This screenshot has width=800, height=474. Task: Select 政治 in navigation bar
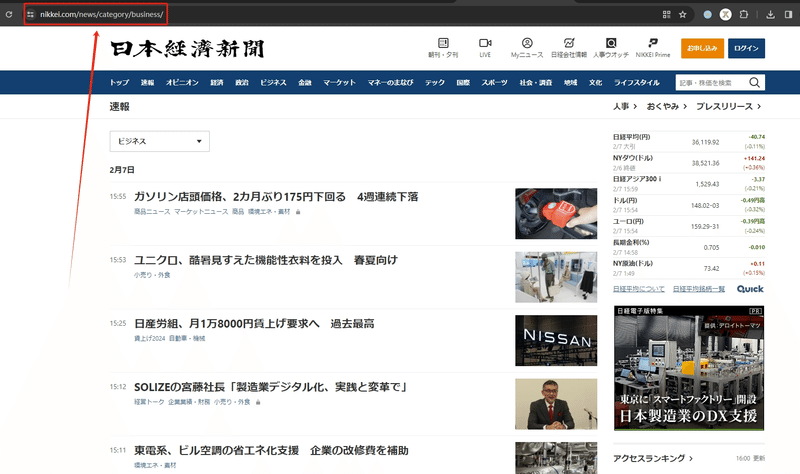pos(242,82)
